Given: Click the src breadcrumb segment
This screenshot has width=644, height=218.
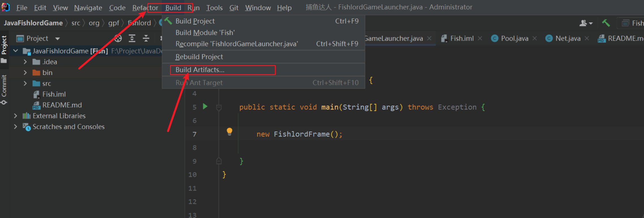Looking at the screenshot, I should click(x=76, y=23).
